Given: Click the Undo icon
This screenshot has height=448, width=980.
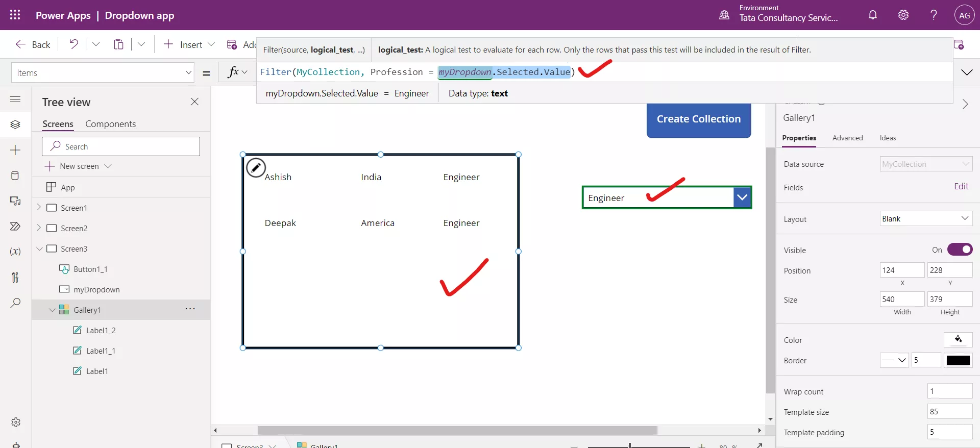Looking at the screenshot, I should 73,44.
